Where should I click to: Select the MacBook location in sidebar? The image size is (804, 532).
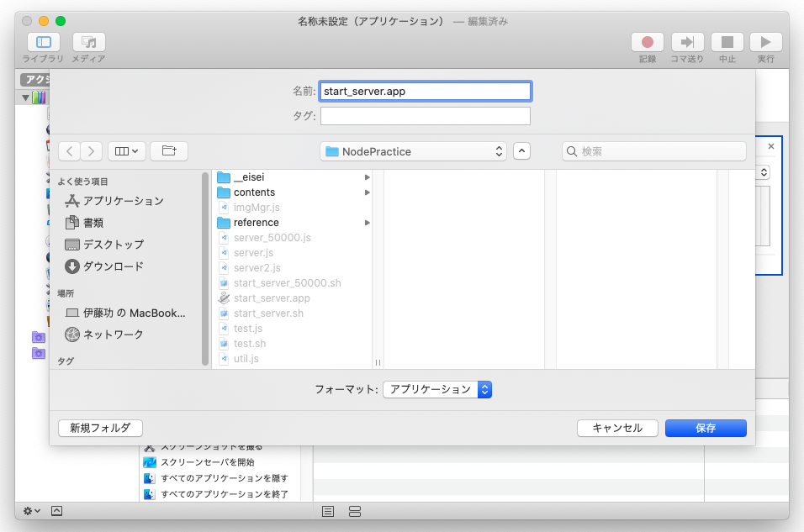click(125, 313)
